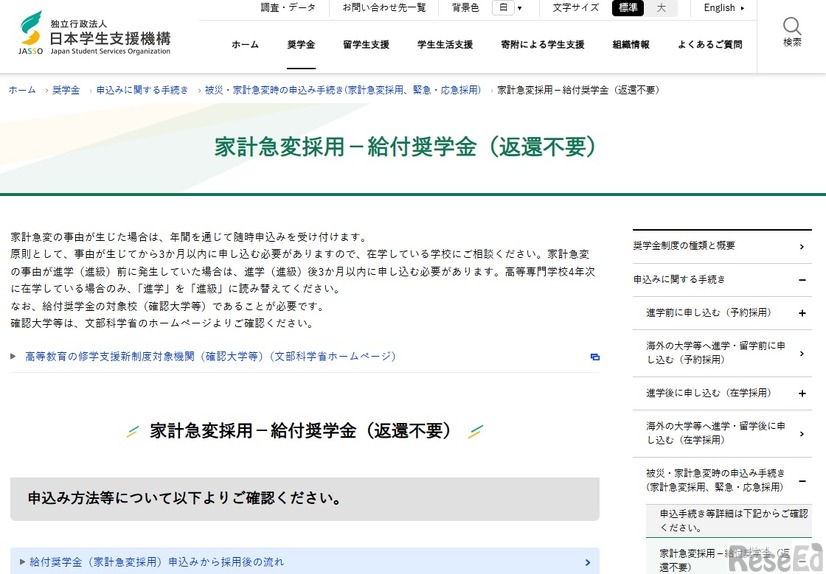Click 申込みに関する手続き breadcrumb link
Screen dimensions: 826x574
point(142,90)
